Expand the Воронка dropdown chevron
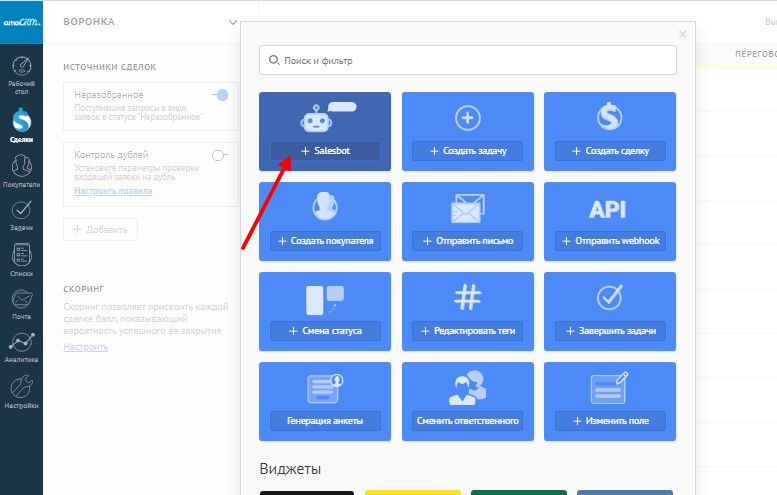Viewport: 777px width, 495px height. point(233,22)
